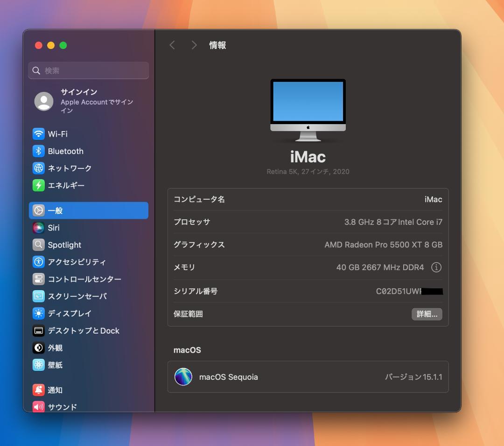504x446 pixels.
Task: Open the Wi-Fi settings pane
Action: click(88, 134)
